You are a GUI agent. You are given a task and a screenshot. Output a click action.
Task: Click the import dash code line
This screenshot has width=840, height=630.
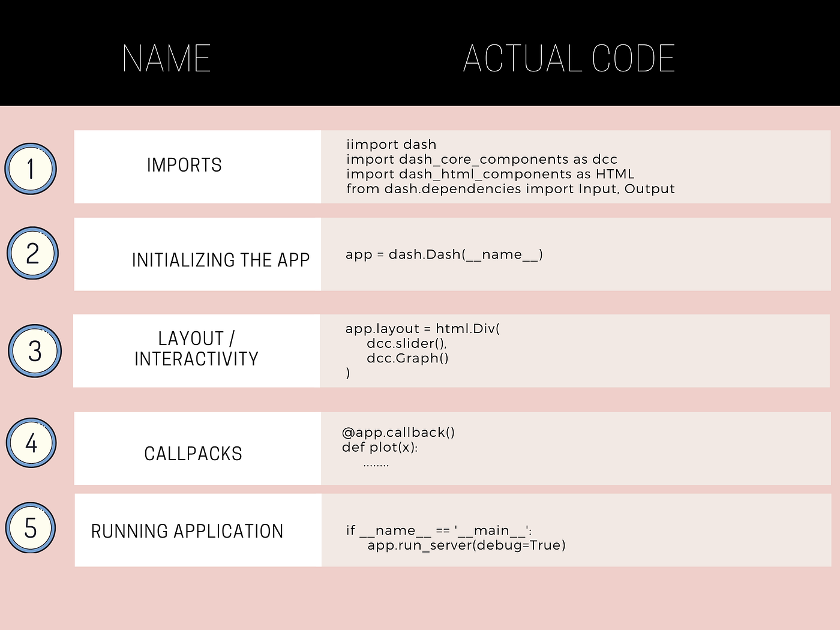click(391, 144)
